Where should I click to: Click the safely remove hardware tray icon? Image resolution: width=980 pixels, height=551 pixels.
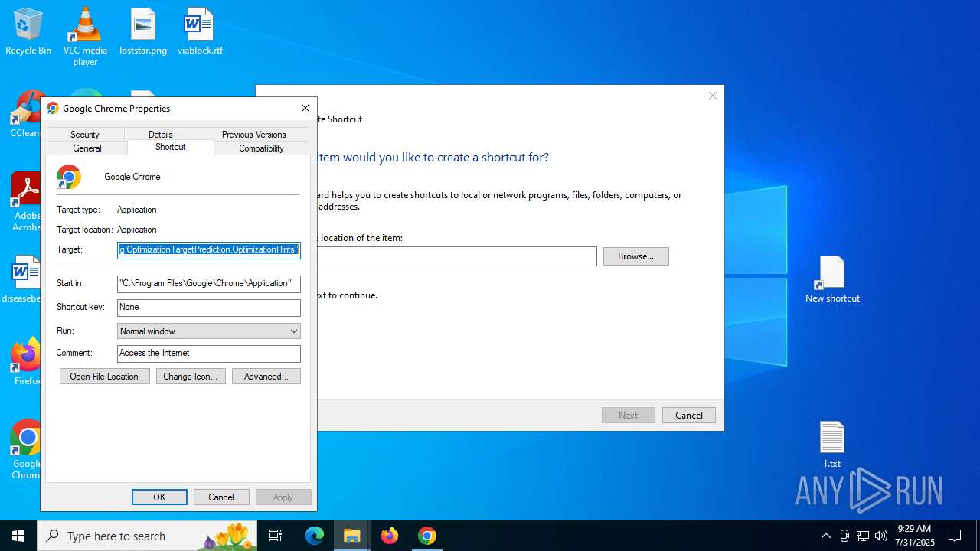[x=844, y=536]
